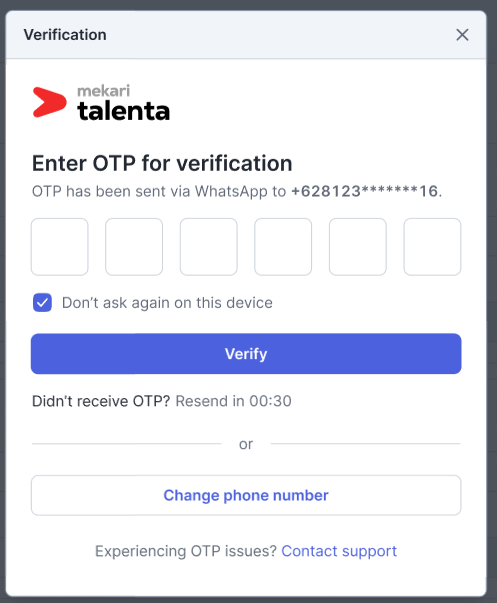The height and width of the screenshot is (603, 497).
Task: Focus the second OTP digit box
Action: (x=134, y=247)
